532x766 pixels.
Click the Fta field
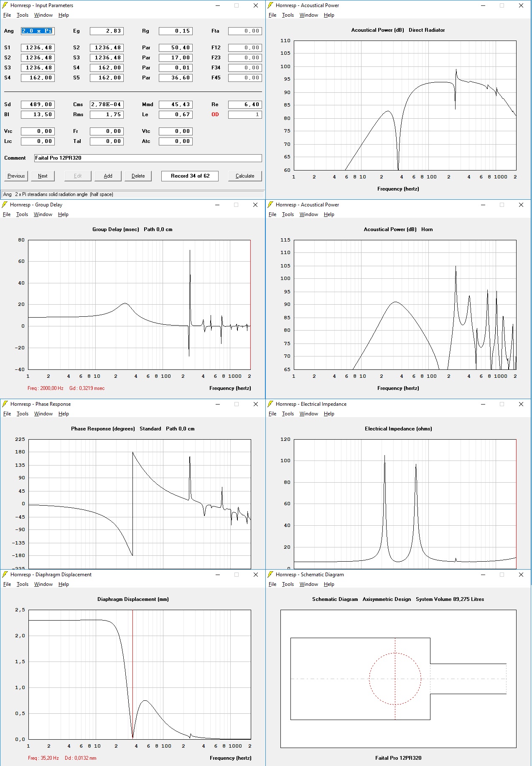[x=245, y=31]
